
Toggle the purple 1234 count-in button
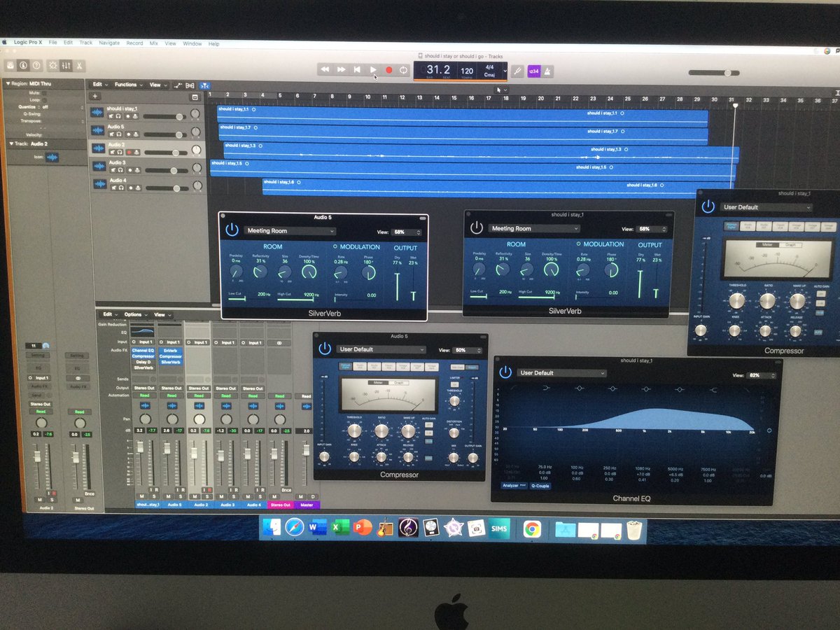pos(533,71)
